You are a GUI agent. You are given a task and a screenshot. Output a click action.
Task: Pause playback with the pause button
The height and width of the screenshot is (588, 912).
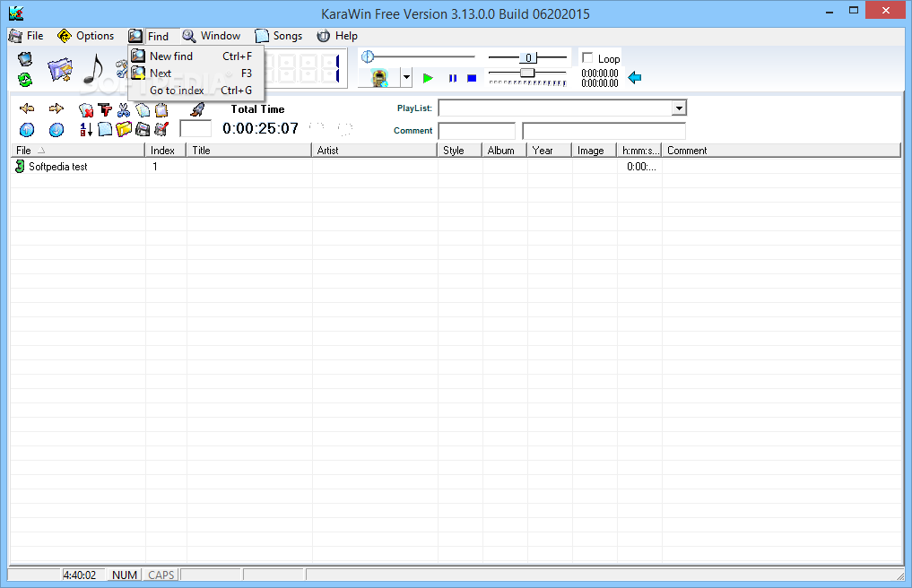point(453,78)
